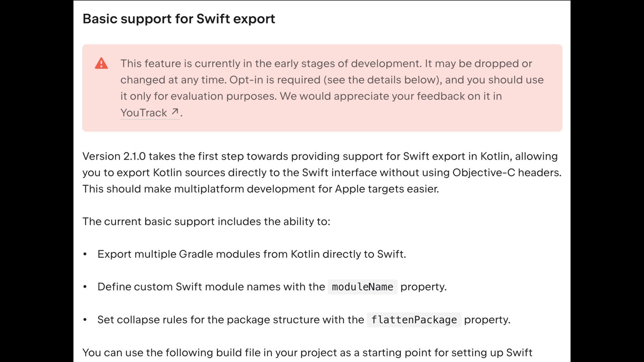Click the "This should make multiplatform development" sentence

coord(261,189)
